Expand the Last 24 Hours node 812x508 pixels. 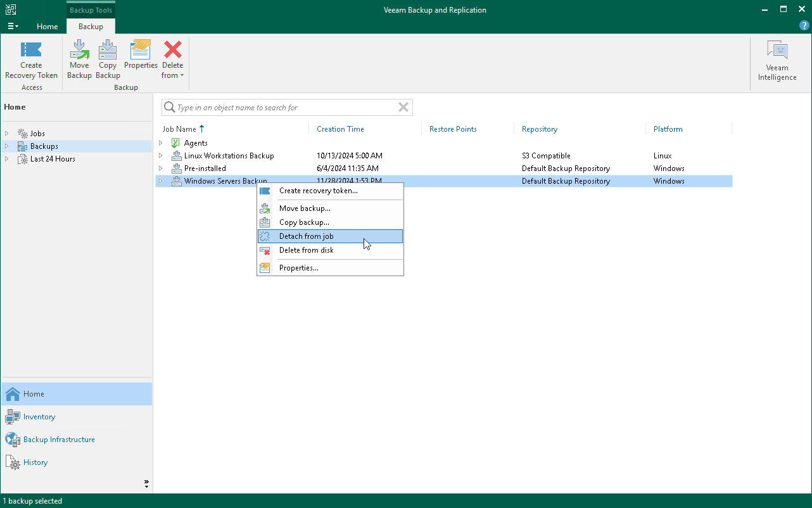click(7, 159)
